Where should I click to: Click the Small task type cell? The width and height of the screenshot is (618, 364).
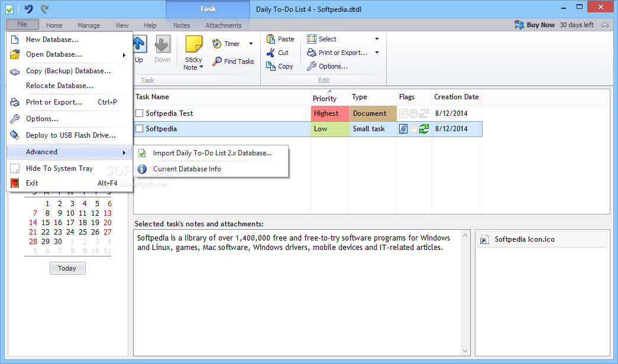(373, 129)
